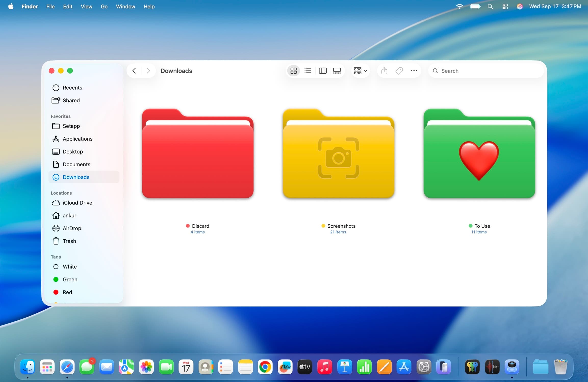588x382 pixels.
Task: Open the Trash from the sidebar
Action: point(69,241)
